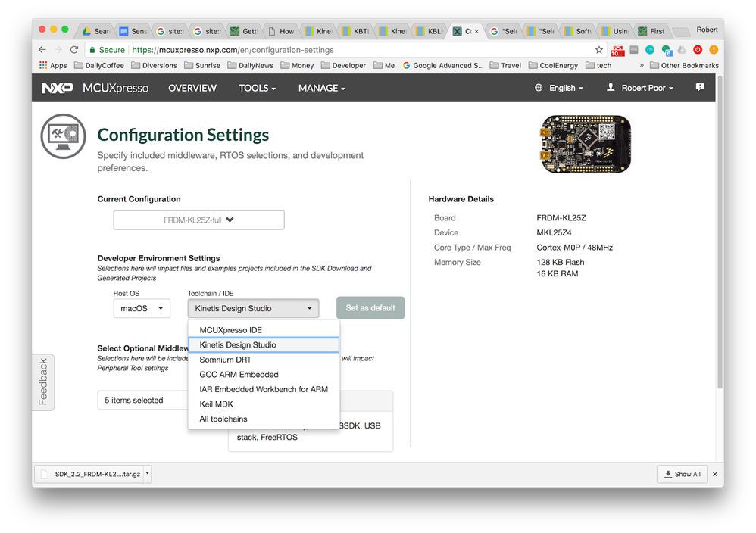Expand the English language dropdown
The image size is (756, 533).
click(561, 88)
